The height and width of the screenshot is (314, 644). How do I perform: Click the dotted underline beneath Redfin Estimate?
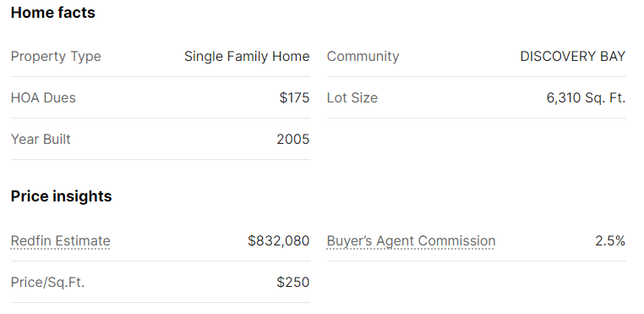click(x=60, y=248)
